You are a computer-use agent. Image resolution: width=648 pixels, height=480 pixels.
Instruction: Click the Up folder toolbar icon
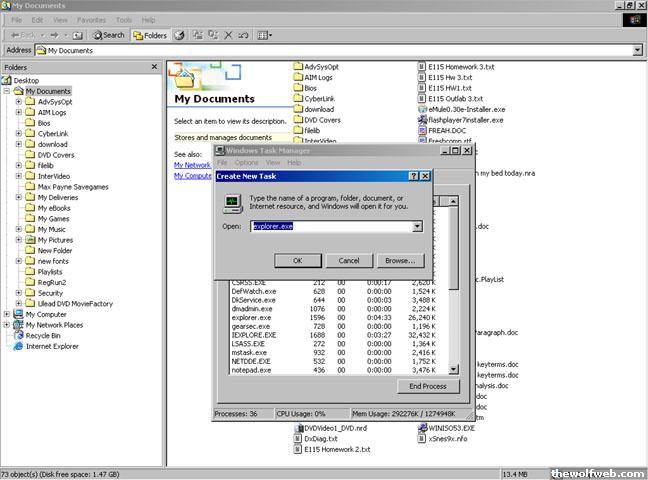[79, 35]
